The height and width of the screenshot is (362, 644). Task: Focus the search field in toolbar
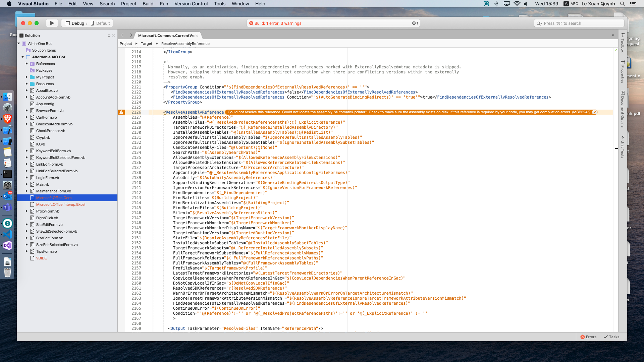(579, 23)
